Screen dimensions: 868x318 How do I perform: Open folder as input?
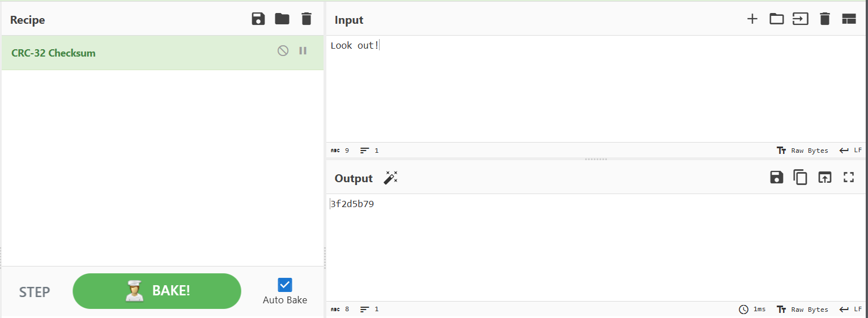pyautogui.click(x=776, y=19)
